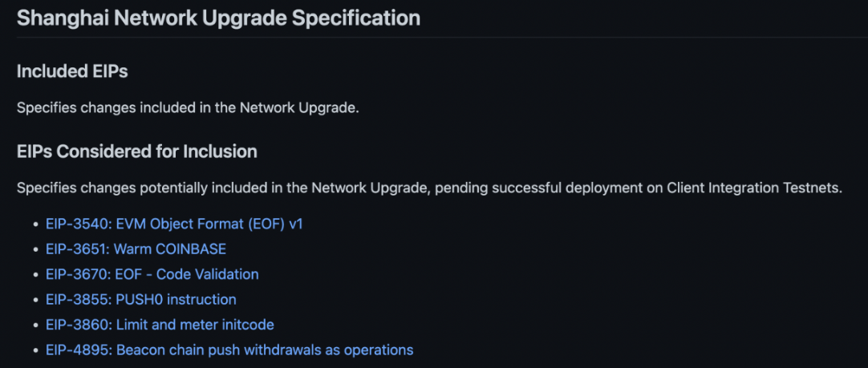Click the Shanghai Network Upgrade Specification heading

218,18
